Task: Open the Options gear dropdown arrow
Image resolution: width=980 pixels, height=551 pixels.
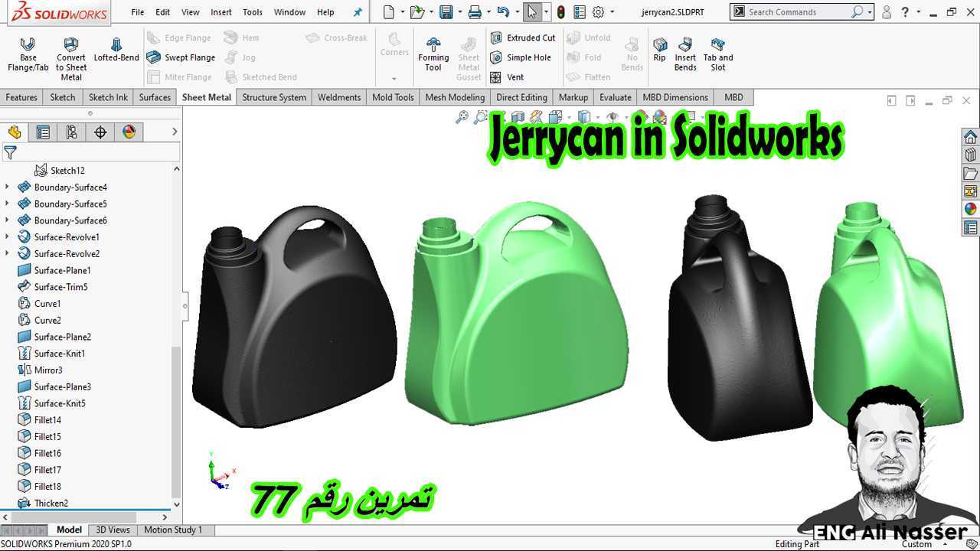Action: [x=612, y=12]
